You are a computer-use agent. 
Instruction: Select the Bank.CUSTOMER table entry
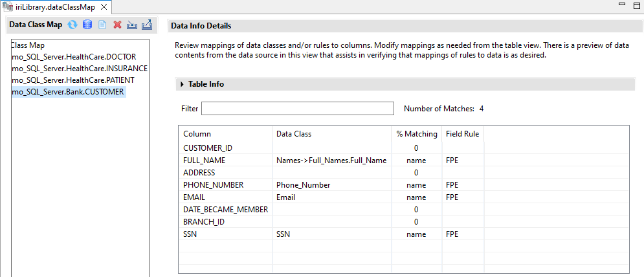[68, 92]
